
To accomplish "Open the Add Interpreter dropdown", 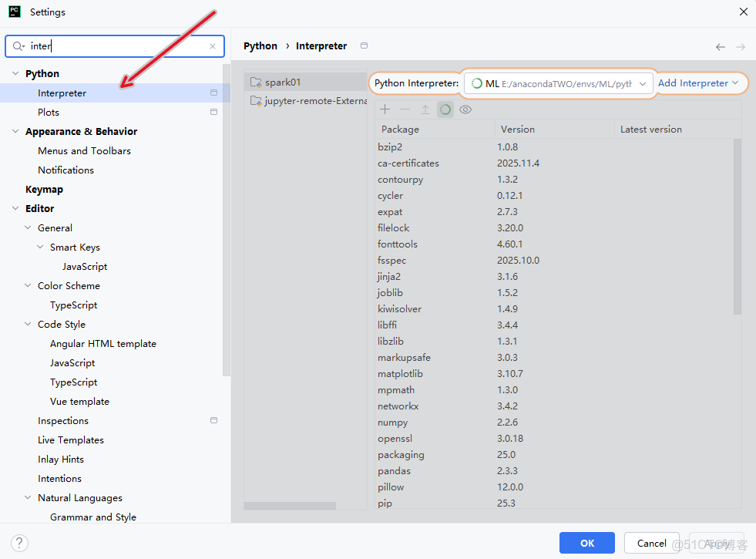I will [698, 83].
